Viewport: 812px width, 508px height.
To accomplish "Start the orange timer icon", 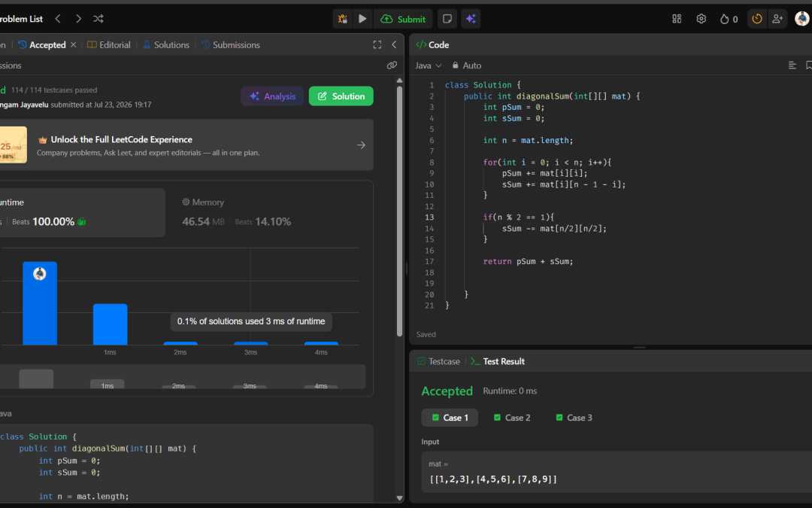I will [x=757, y=19].
